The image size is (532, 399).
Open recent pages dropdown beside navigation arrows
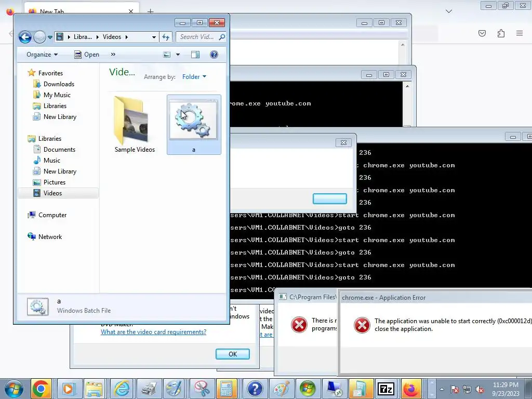50,37
